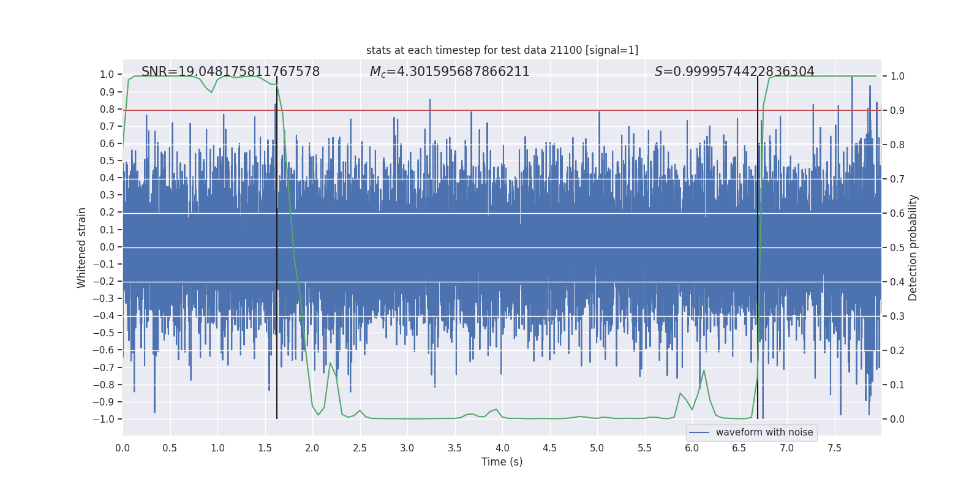Viewport: 980px width, 490px height.
Task: Select Whitened strain tick label 0.2
Action: [x=107, y=213]
